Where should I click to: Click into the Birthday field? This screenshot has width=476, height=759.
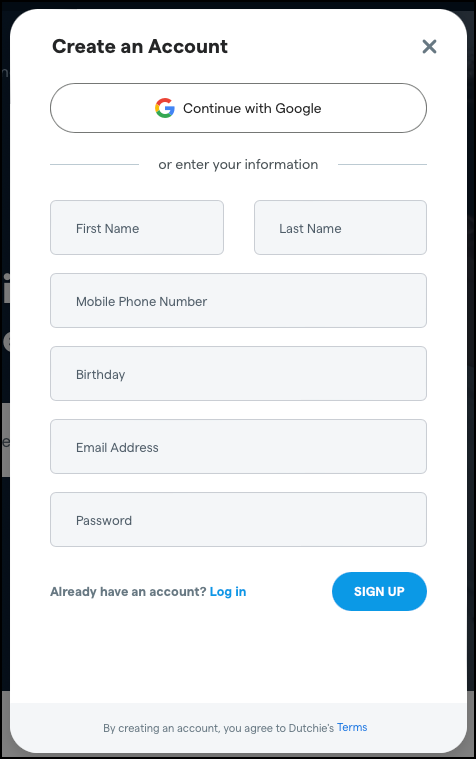(x=238, y=373)
